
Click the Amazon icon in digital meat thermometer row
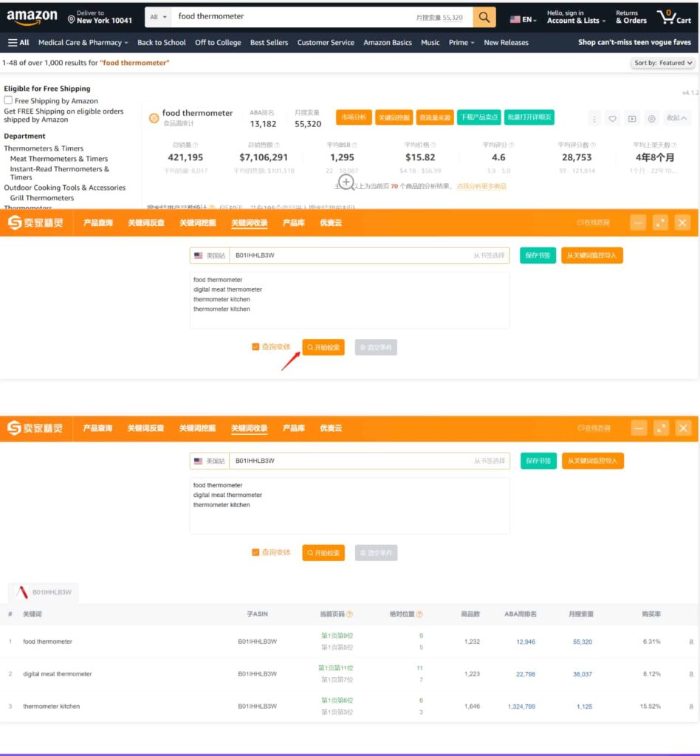(691, 674)
